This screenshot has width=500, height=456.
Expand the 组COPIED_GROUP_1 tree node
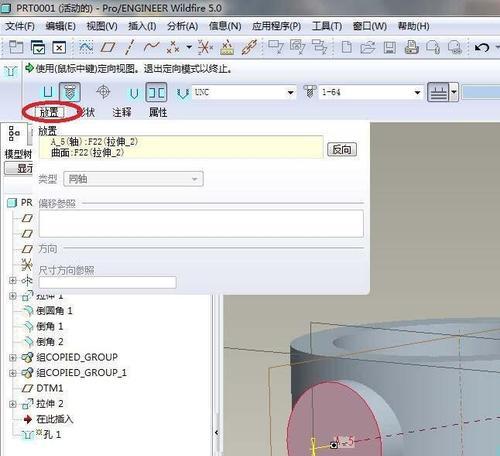[x=13, y=373]
